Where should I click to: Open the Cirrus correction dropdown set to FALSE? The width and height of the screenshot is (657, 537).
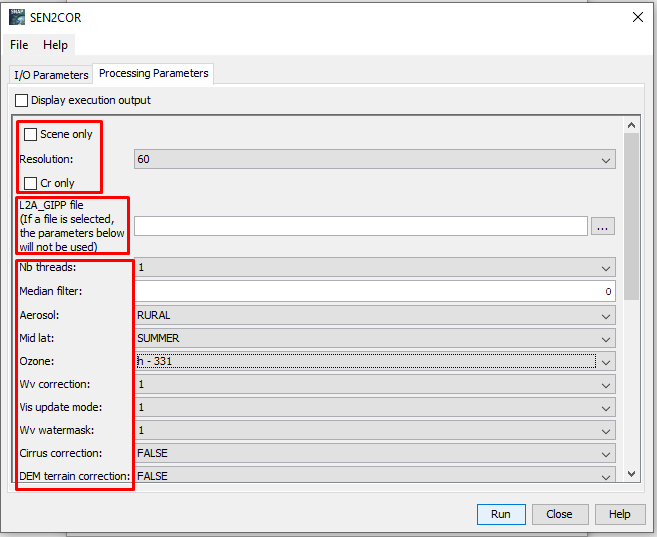375,454
